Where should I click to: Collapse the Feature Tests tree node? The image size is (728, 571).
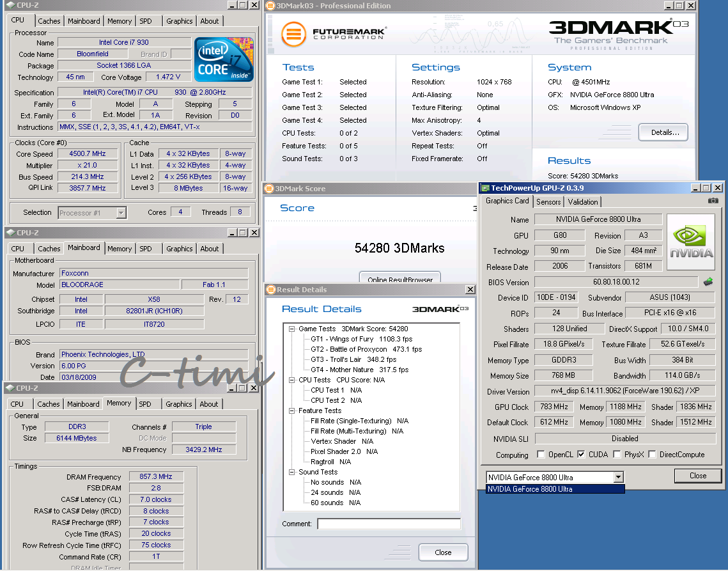click(x=291, y=411)
